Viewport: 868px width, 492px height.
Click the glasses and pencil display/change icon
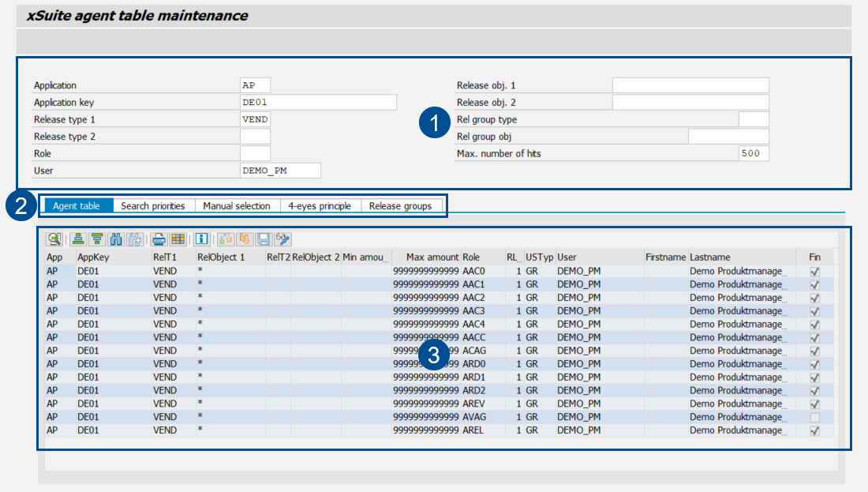[283, 238]
